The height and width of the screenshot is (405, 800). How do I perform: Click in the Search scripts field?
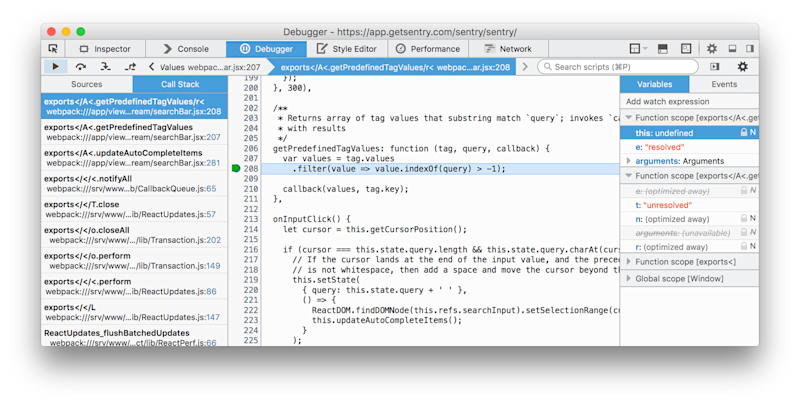pos(618,67)
